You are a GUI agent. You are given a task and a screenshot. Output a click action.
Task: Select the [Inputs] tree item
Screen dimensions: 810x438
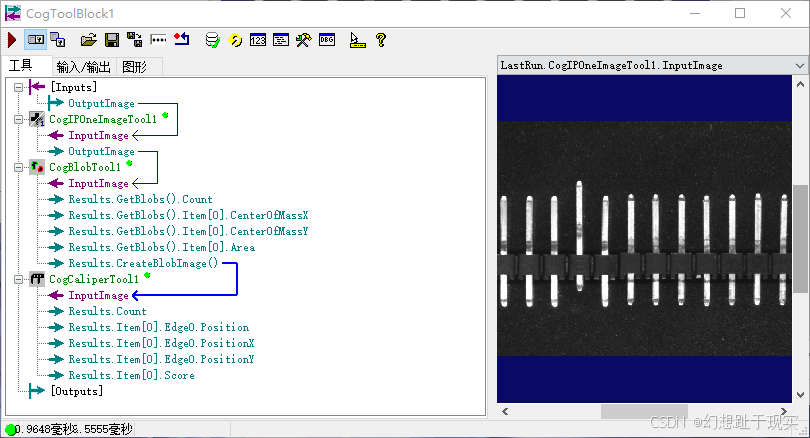click(x=73, y=87)
